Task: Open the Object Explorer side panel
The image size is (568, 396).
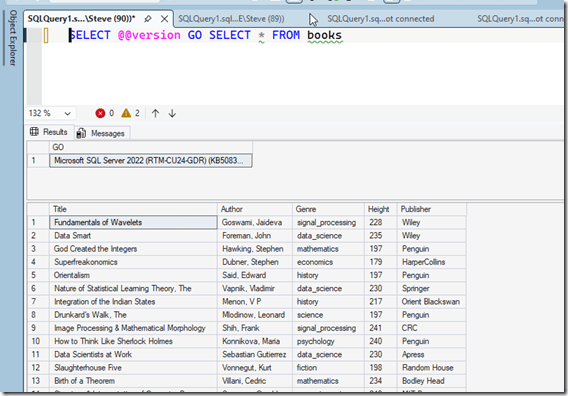Action: click(13, 38)
